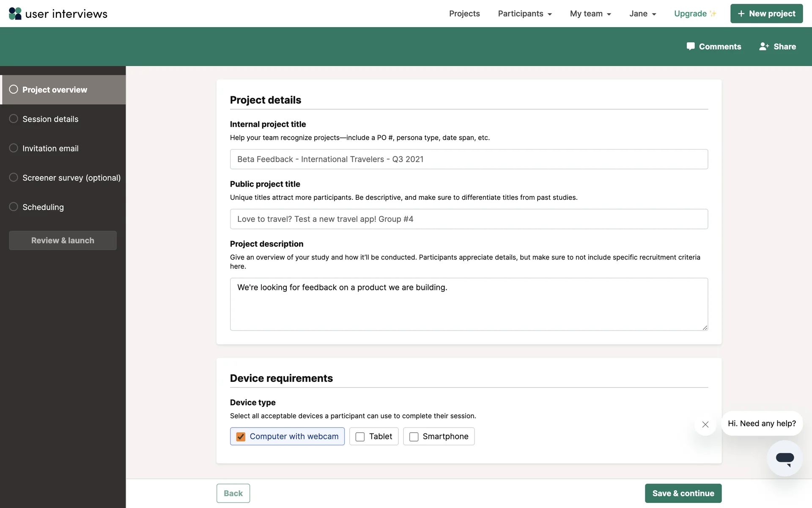Click the Upgrade sparkle icon

click(x=713, y=14)
